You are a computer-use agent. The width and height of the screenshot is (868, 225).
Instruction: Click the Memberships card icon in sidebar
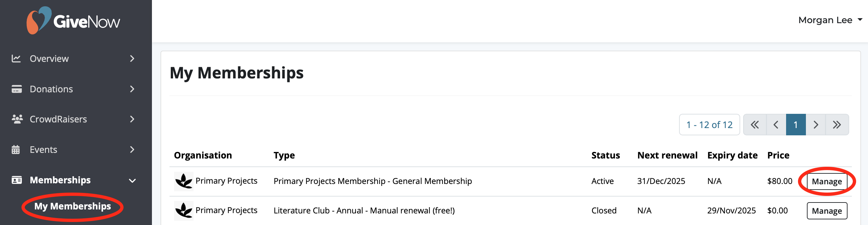[x=17, y=180]
